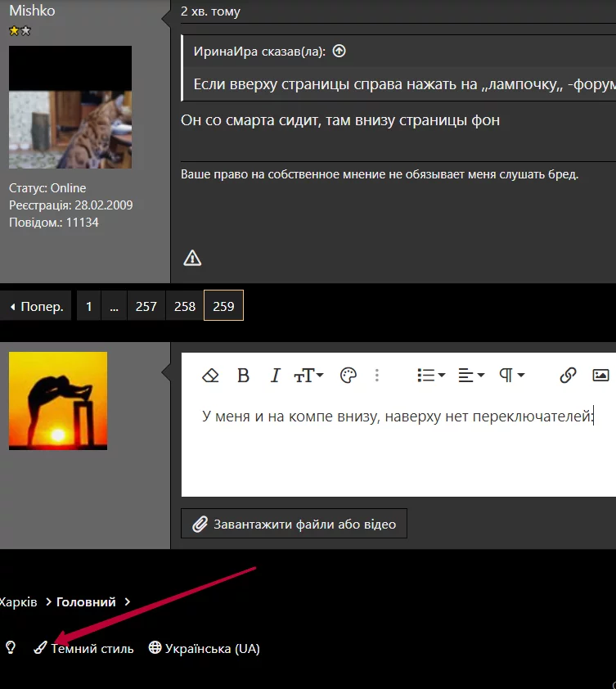The image size is (616, 689).
Task: Expand the list type dropdown
Action: pyautogui.click(x=431, y=376)
